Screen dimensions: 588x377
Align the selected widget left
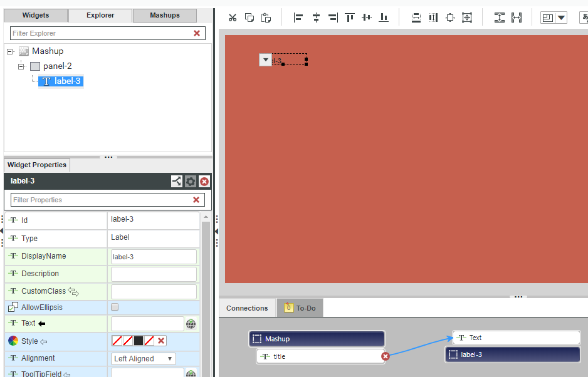pos(298,18)
